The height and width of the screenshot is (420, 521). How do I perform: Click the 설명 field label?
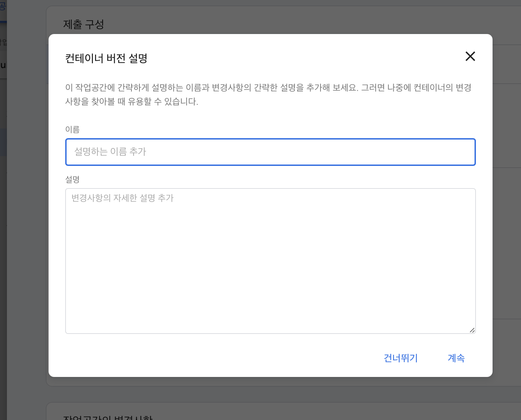coord(72,179)
